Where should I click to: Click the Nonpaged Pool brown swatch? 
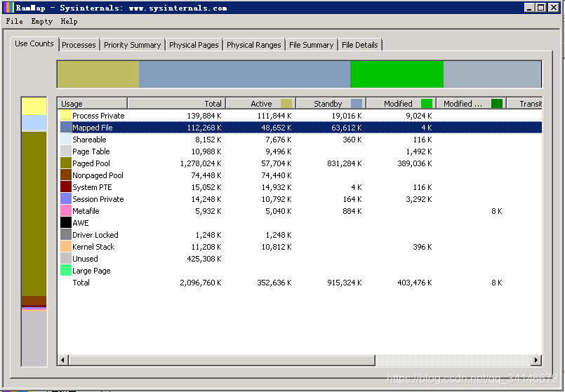pos(65,175)
